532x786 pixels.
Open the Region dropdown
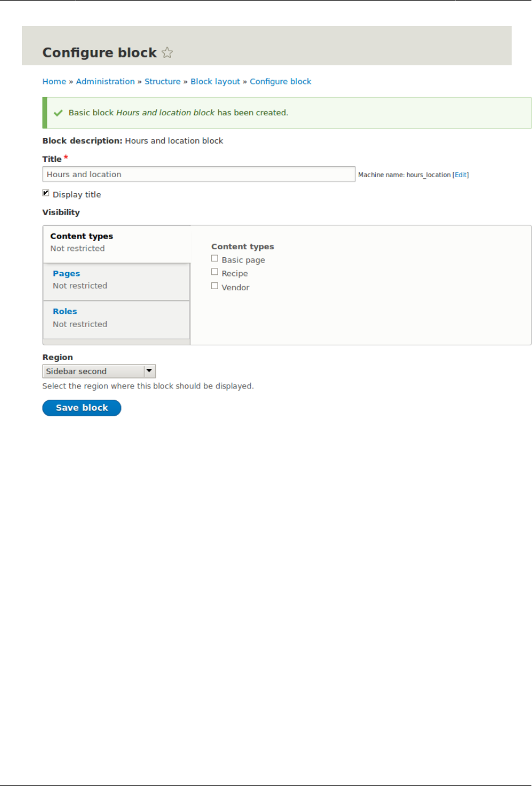99,371
